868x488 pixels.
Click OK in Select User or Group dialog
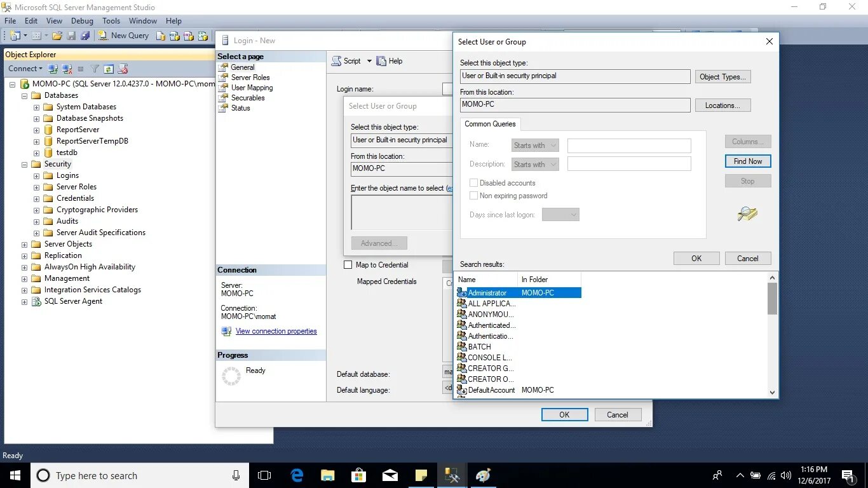pos(696,259)
